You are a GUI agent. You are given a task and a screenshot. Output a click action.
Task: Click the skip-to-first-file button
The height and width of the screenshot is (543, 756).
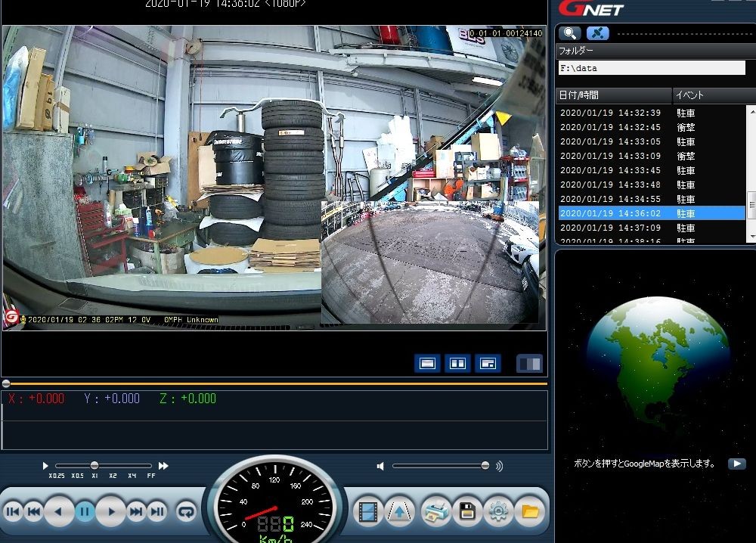13,512
